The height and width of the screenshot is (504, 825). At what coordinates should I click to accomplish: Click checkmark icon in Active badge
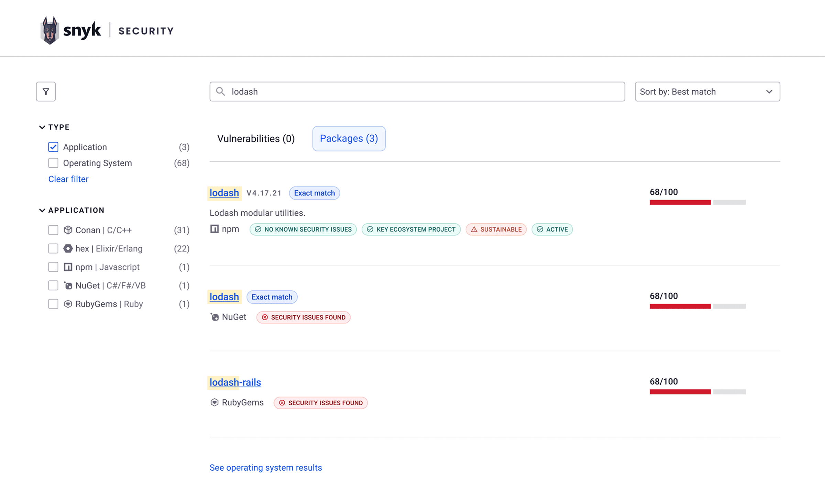[540, 229]
